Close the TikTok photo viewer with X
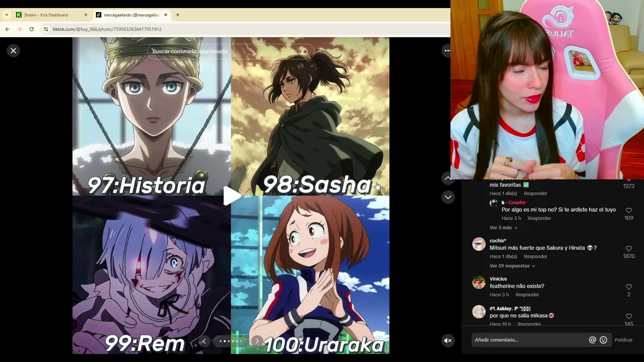 point(14,50)
